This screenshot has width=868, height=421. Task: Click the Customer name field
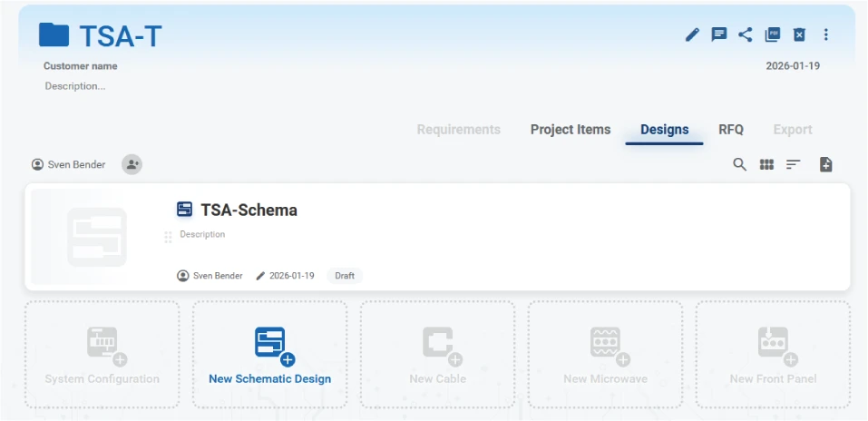(x=80, y=66)
